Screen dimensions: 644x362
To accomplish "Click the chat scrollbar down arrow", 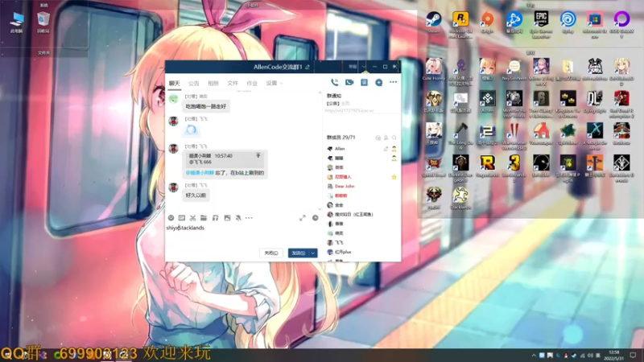I will point(320,209).
